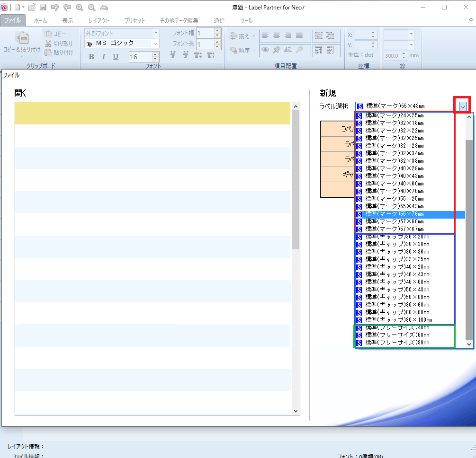This screenshot has width=476, height=458.
Task: Pick 標準(フリーサイズ)60mm label option
Action: tap(397, 335)
